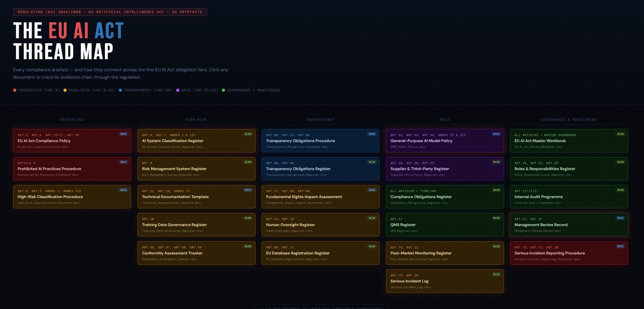Click the GOVERNANCE & MONITORING column header
644x309 pixels.
coord(569,120)
